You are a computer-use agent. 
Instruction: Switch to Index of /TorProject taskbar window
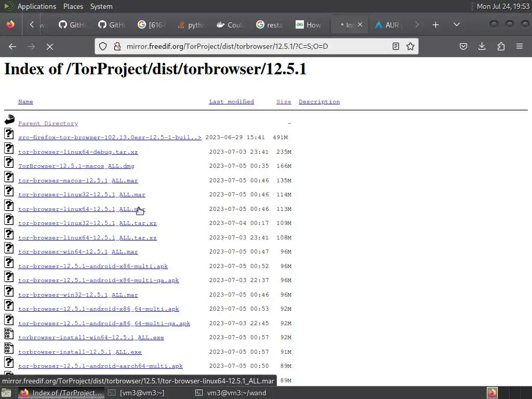click(x=61, y=393)
